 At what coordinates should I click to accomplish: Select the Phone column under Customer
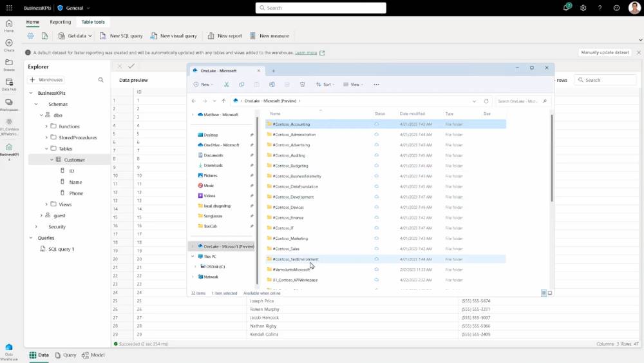tap(76, 193)
